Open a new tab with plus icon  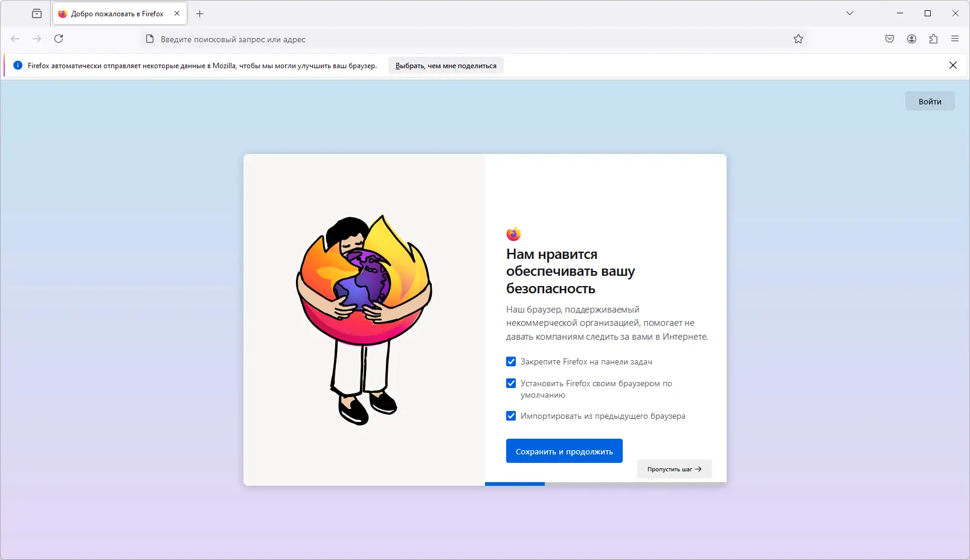tap(200, 13)
